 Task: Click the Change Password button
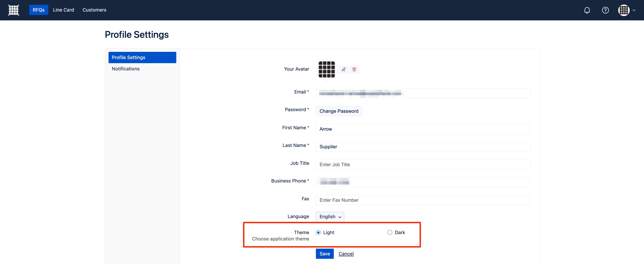pos(339,110)
